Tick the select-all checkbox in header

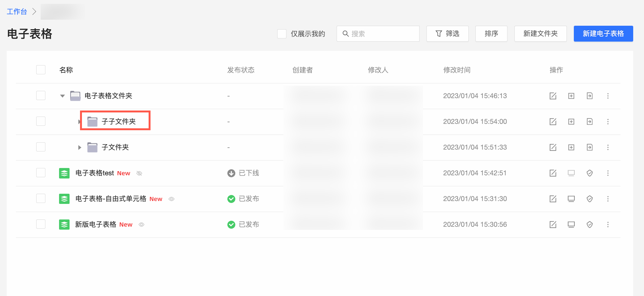41,70
